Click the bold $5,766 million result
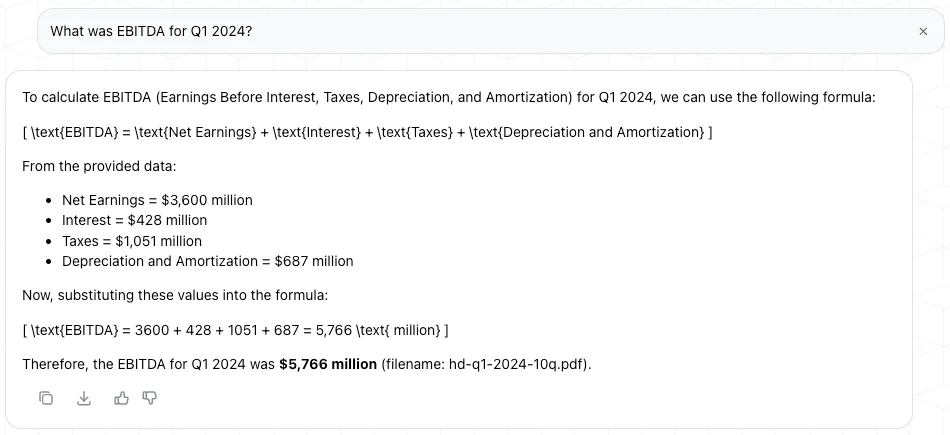Image resolution: width=950 pixels, height=435 pixels. (328, 364)
